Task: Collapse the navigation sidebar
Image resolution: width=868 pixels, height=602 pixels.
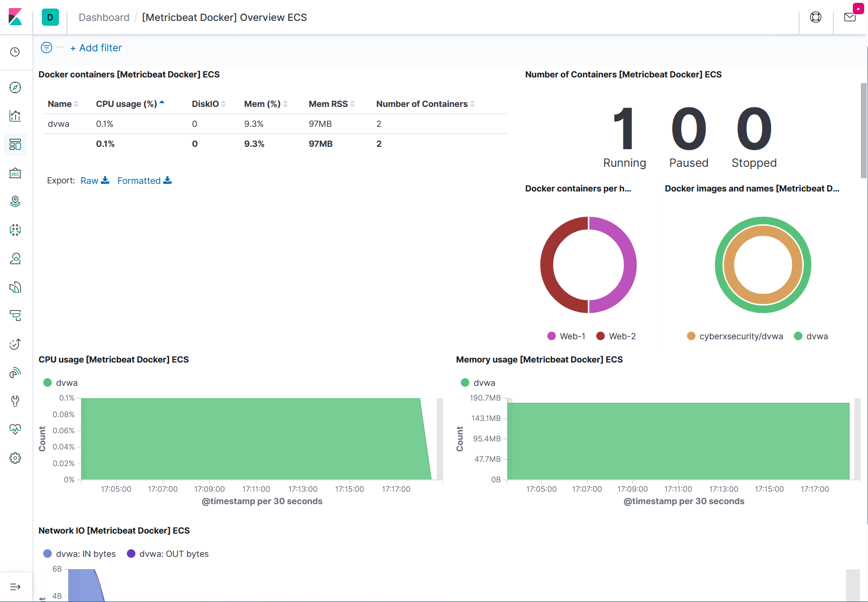Action: [x=15, y=586]
